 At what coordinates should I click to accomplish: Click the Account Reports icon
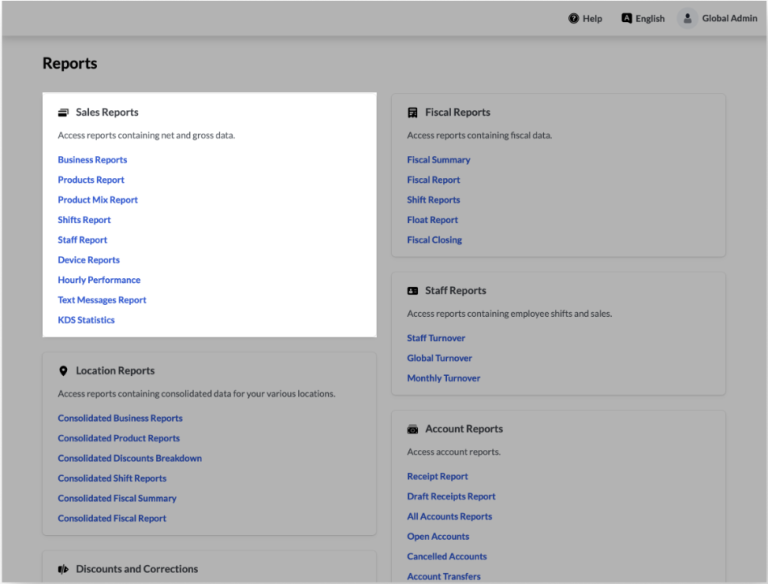(x=412, y=429)
